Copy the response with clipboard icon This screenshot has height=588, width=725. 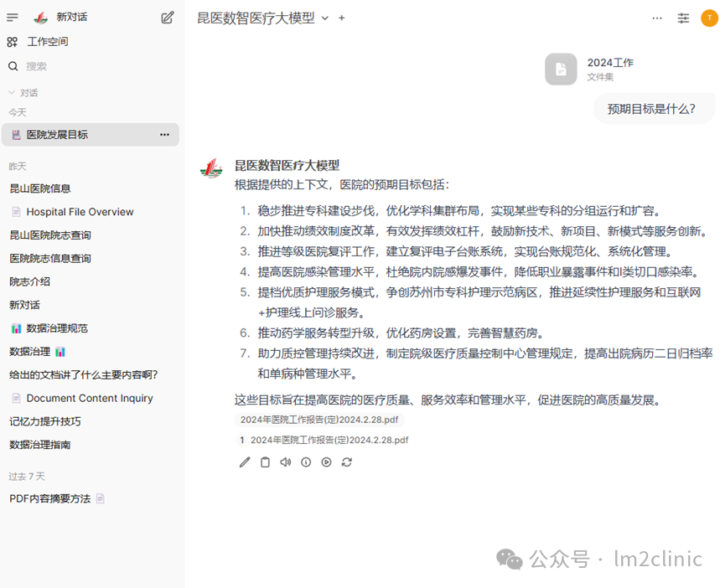click(x=265, y=462)
